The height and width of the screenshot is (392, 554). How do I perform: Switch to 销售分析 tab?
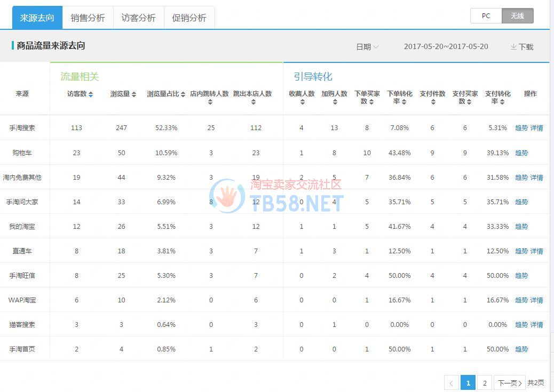(88, 18)
